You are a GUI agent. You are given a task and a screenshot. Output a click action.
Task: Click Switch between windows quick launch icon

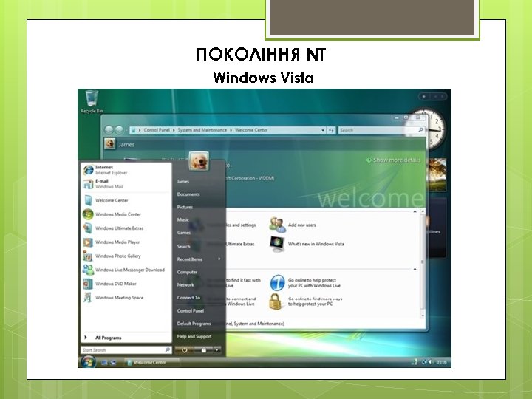coord(112,362)
